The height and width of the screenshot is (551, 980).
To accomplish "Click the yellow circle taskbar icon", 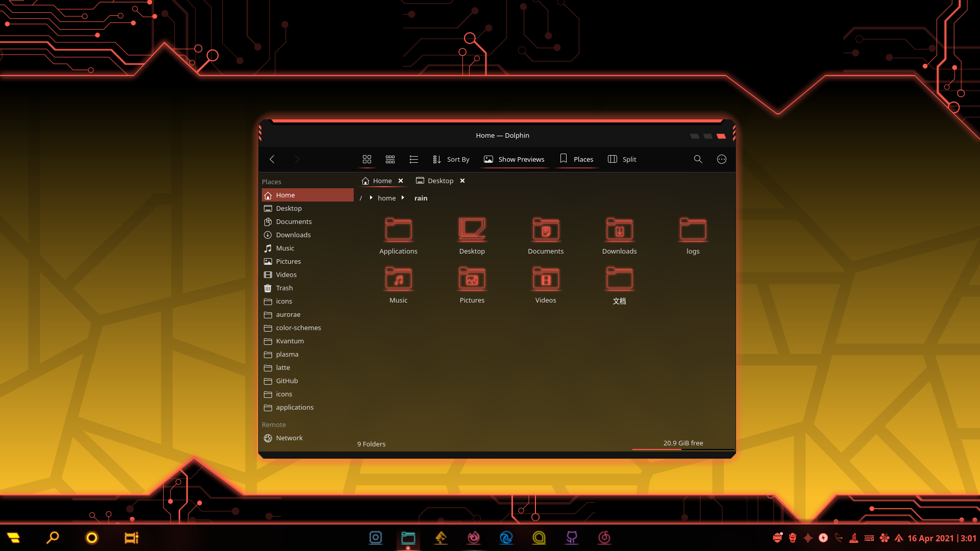I will coord(92,538).
